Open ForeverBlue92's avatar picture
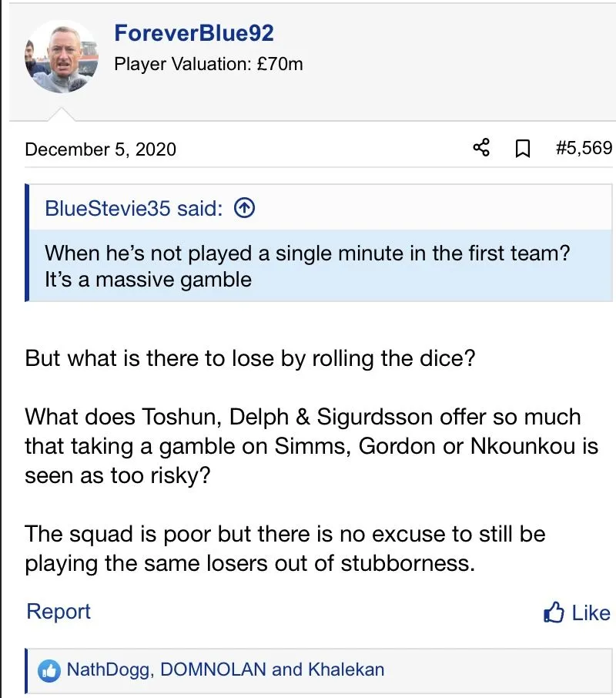Image resolution: width=616 pixels, height=698 pixels. [62, 58]
